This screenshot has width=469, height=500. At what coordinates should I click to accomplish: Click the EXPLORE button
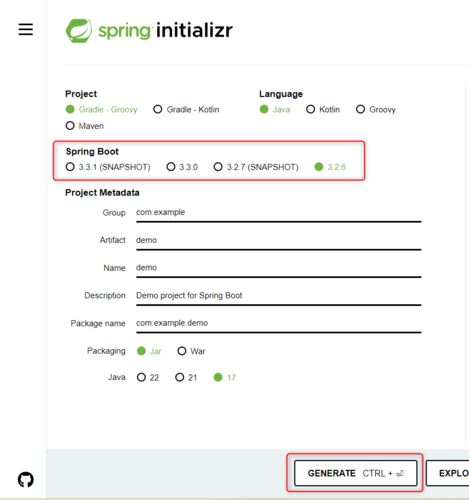click(447, 473)
